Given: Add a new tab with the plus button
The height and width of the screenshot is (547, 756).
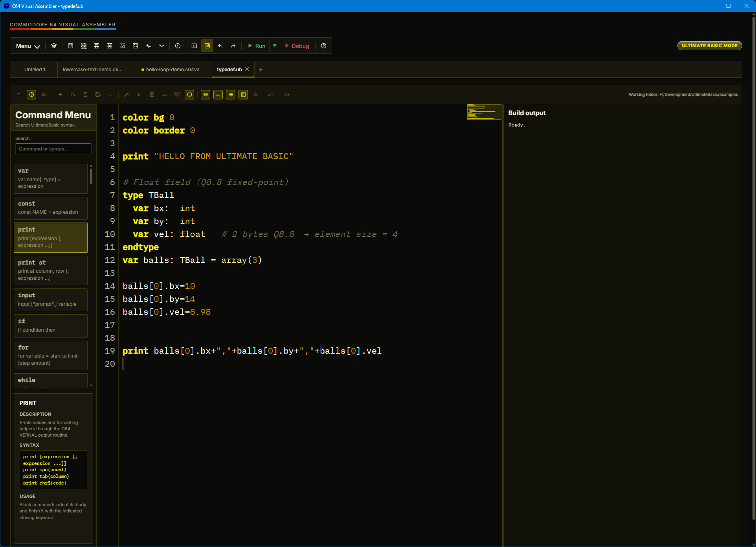Looking at the screenshot, I should pos(261,70).
